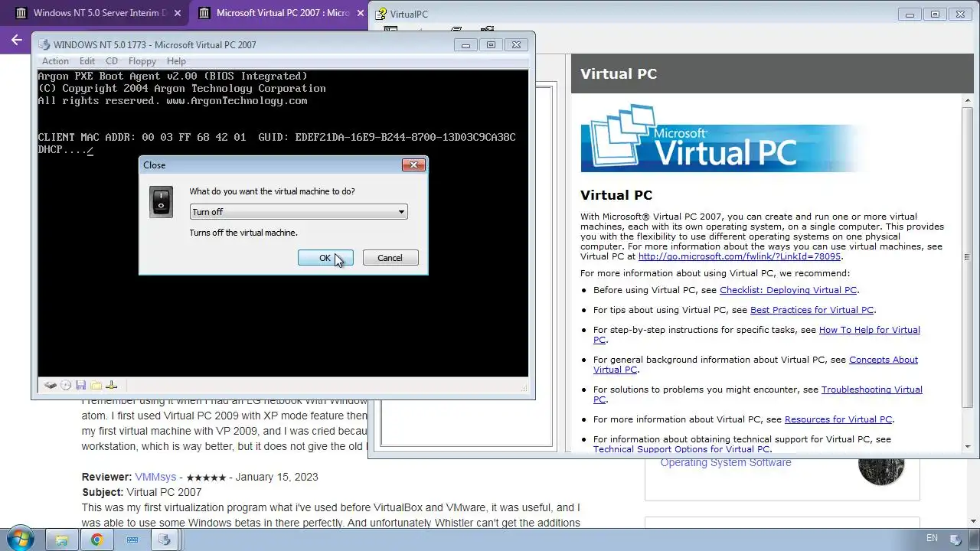The image size is (980, 551).
Task: Click the CD drive status icon
Action: pyautogui.click(x=66, y=386)
